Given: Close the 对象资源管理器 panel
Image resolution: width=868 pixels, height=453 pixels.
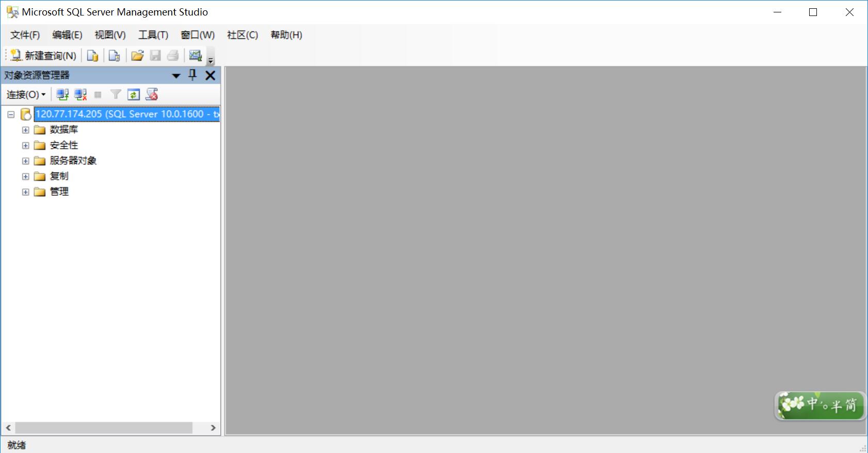Looking at the screenshot, I should click(210, 75).
